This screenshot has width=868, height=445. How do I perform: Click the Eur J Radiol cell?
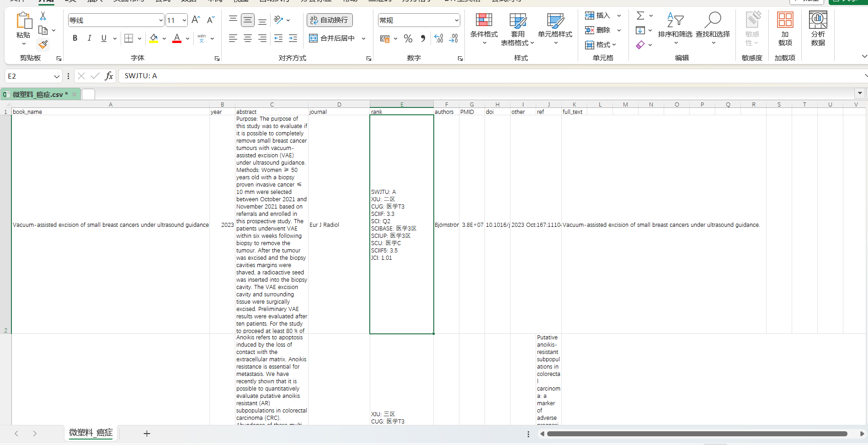(339, 225)
